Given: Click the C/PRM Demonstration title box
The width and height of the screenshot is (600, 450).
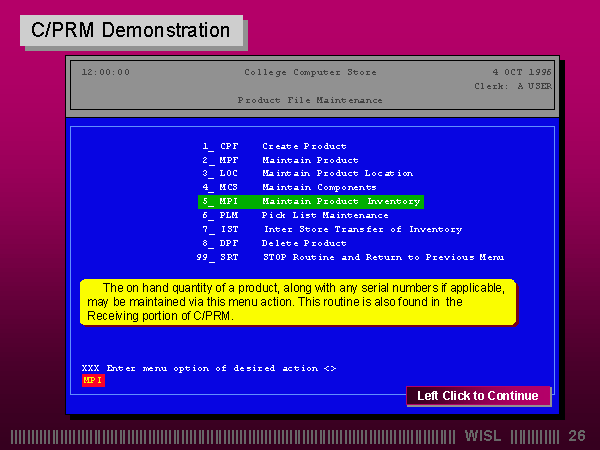Looking at the screenshot, I should coord(131,30).
